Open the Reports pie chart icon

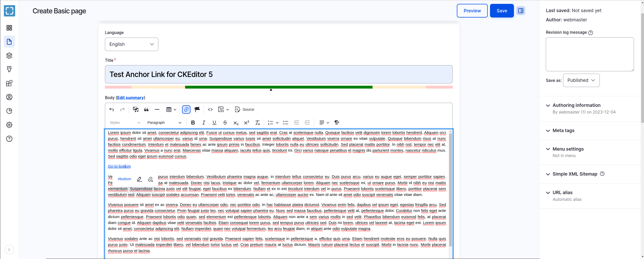tap(9, 111)
